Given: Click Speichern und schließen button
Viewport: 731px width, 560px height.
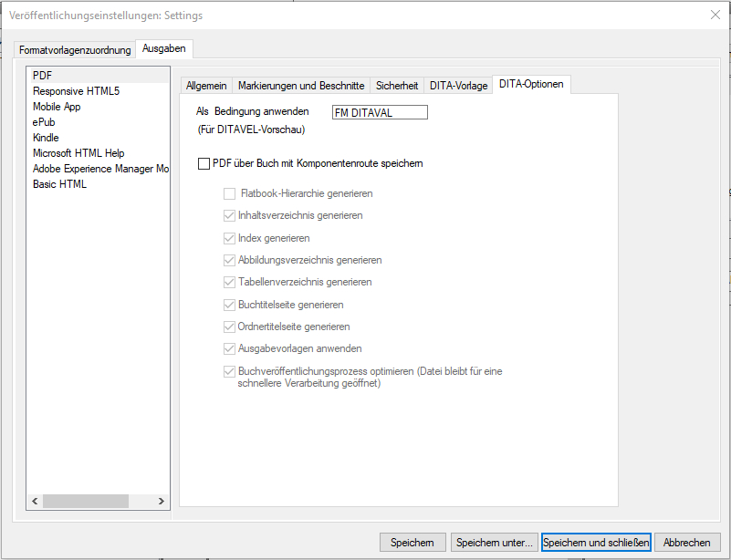Looking at the screenshot, I should pos(596,543).
